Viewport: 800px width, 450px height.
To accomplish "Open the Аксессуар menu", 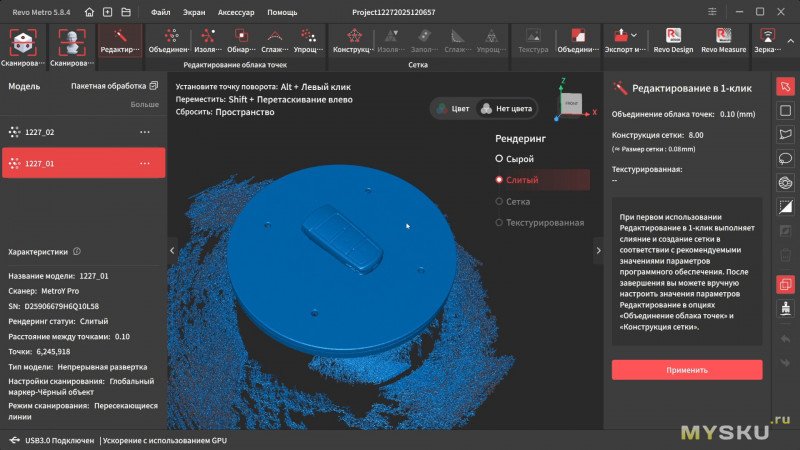I will click(243, 13).
